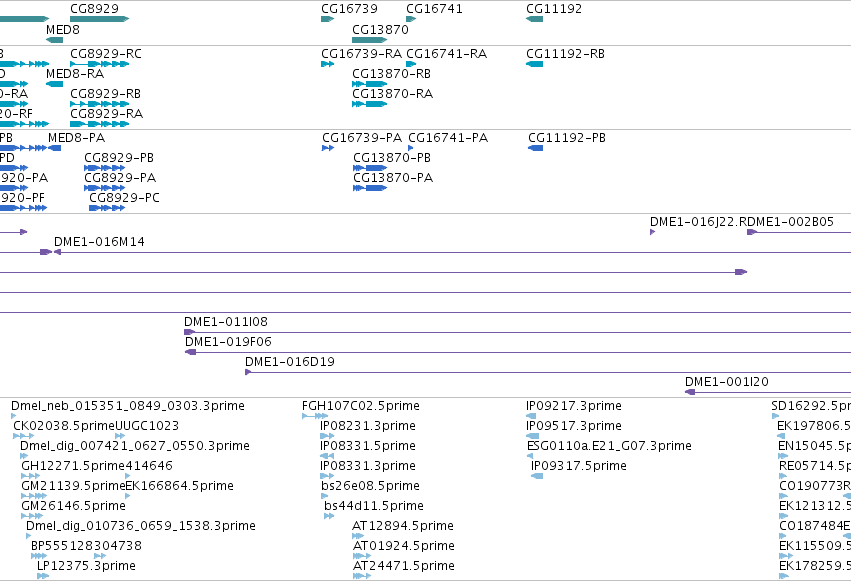The image size is (851, 581).
Task: Select the CG16741-PA protein label
Action: click(448, 138)
